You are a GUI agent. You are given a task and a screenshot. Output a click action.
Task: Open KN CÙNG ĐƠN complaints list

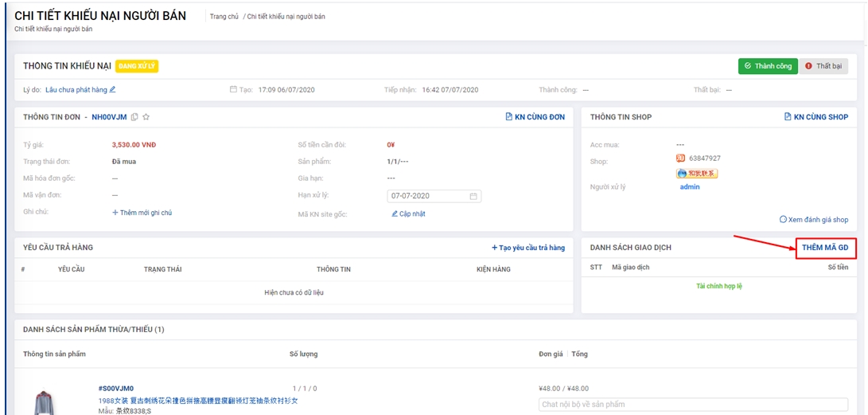pos(535,117)
